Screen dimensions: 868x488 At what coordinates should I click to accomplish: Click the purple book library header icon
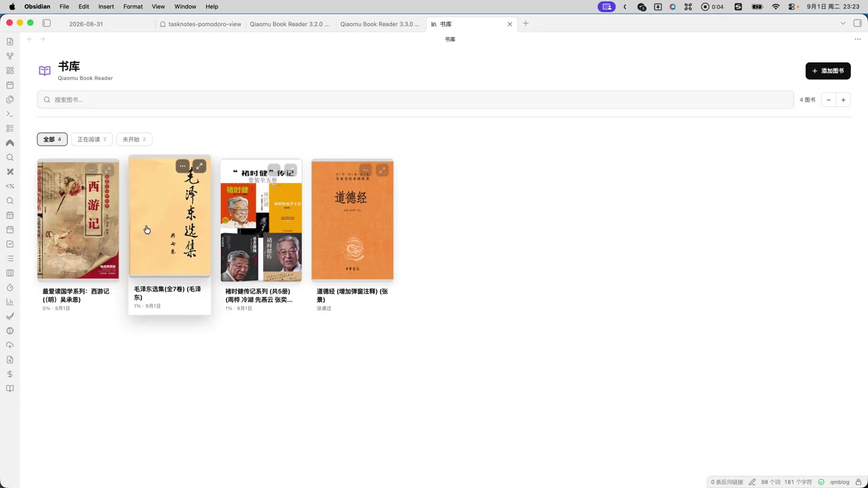coord(45,70)
